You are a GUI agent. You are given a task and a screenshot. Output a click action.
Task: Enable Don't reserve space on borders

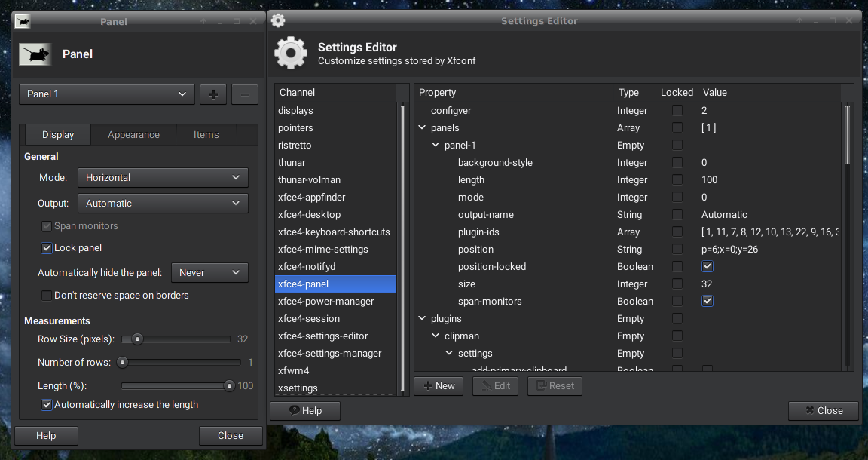(x=47, y=296)
